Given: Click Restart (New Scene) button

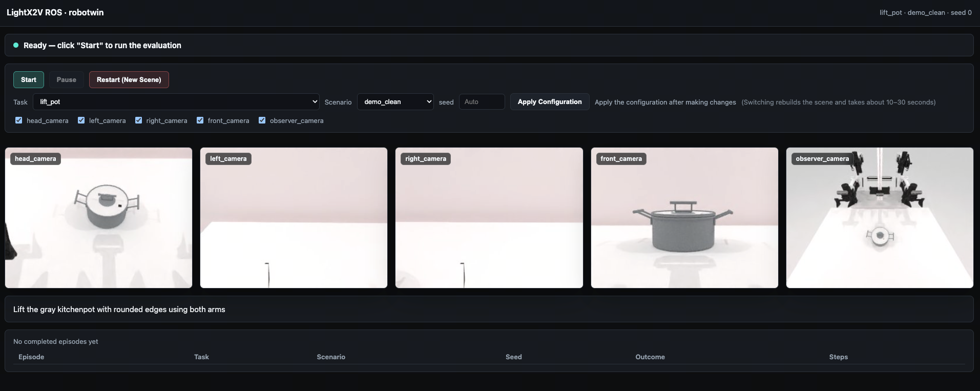Looking at the screenshot, I should tap(129, 79).
